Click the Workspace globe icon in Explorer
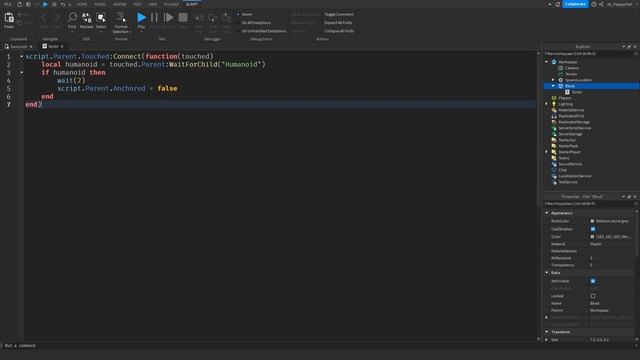The image size is (640, 360). 554,62
